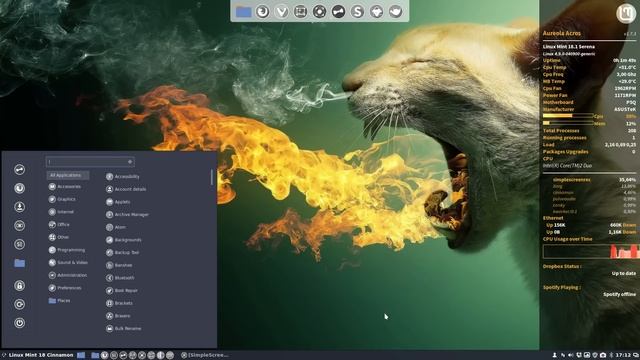Click the Linux Mint logo in the top-right corner

(x=626, y=13)
